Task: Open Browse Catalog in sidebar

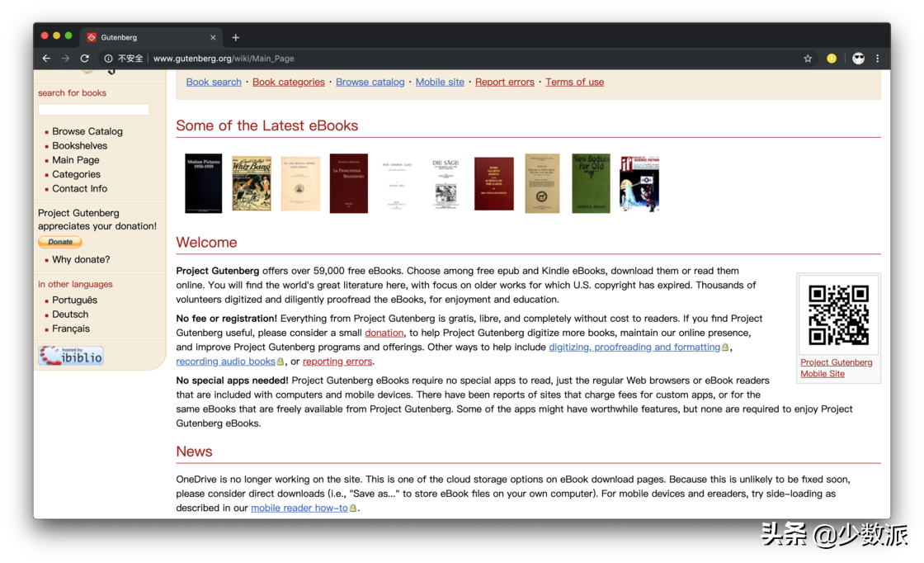Action: pos(87,131)
